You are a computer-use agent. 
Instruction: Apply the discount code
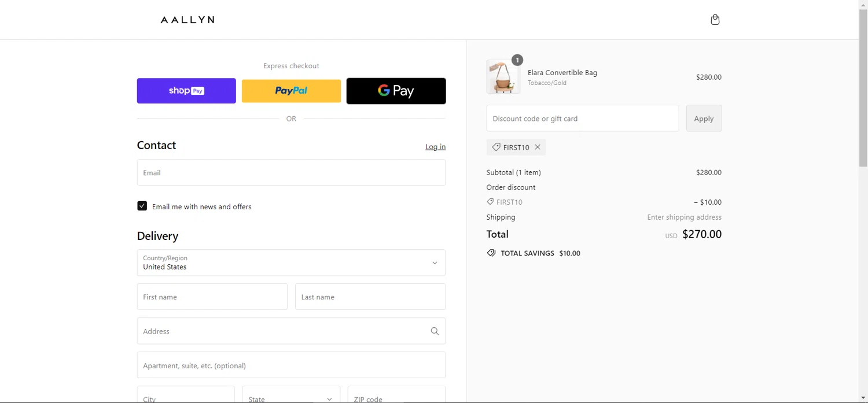[704, 119]
